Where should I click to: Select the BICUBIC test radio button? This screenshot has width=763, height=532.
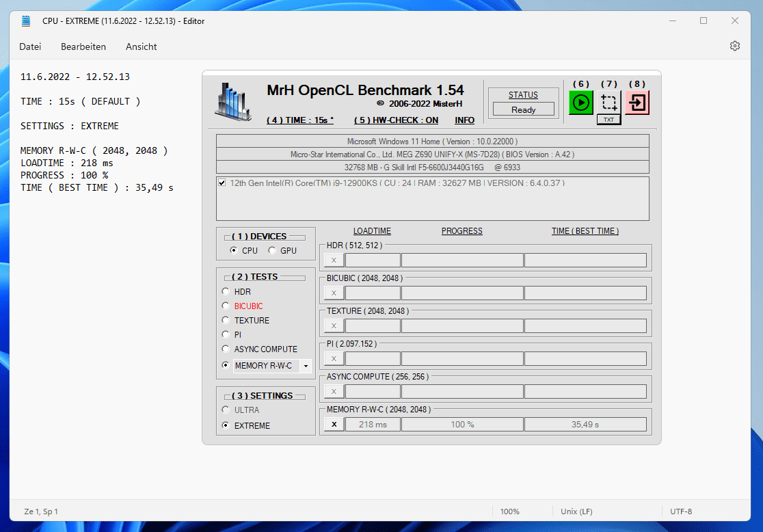[226, 306]
